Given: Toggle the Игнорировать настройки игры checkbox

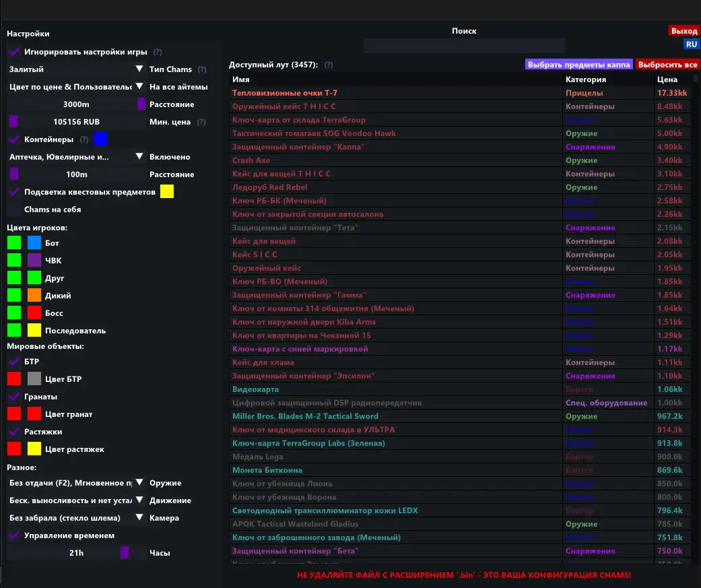Looking at the screenshot, I should coord(13,52).
